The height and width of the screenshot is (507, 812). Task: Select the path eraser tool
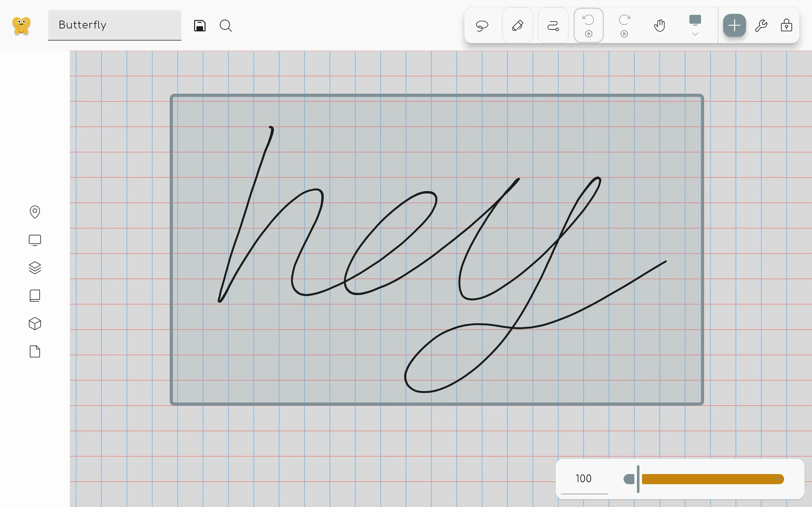[x=553, y=25]
